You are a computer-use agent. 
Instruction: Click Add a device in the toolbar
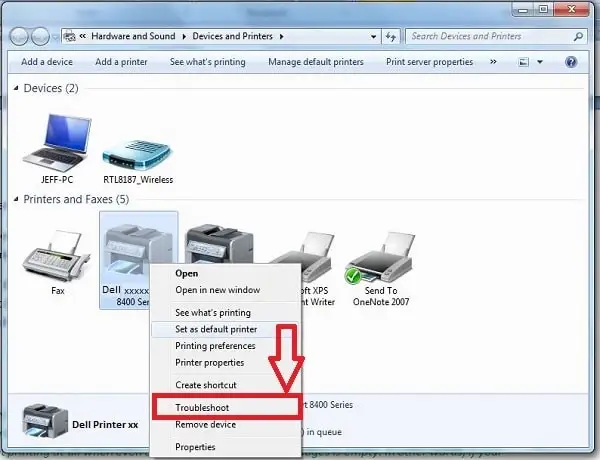47,62
